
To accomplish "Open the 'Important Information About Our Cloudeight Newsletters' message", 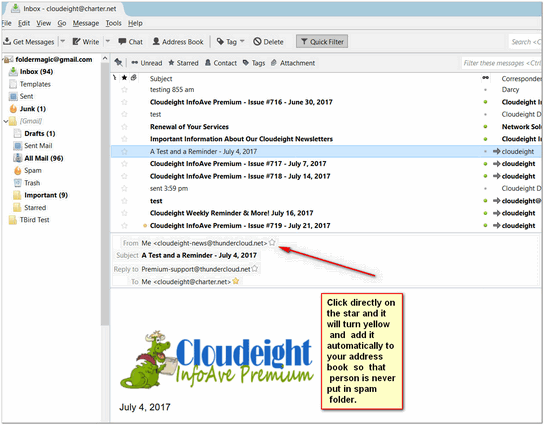I will (241, 139).
